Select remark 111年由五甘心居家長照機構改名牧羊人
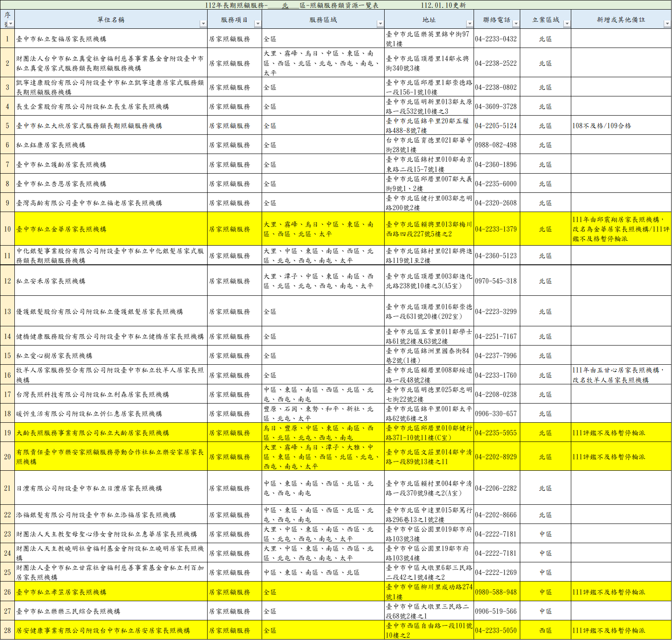This screenshot has height=640, width=672. coord(621,375)
